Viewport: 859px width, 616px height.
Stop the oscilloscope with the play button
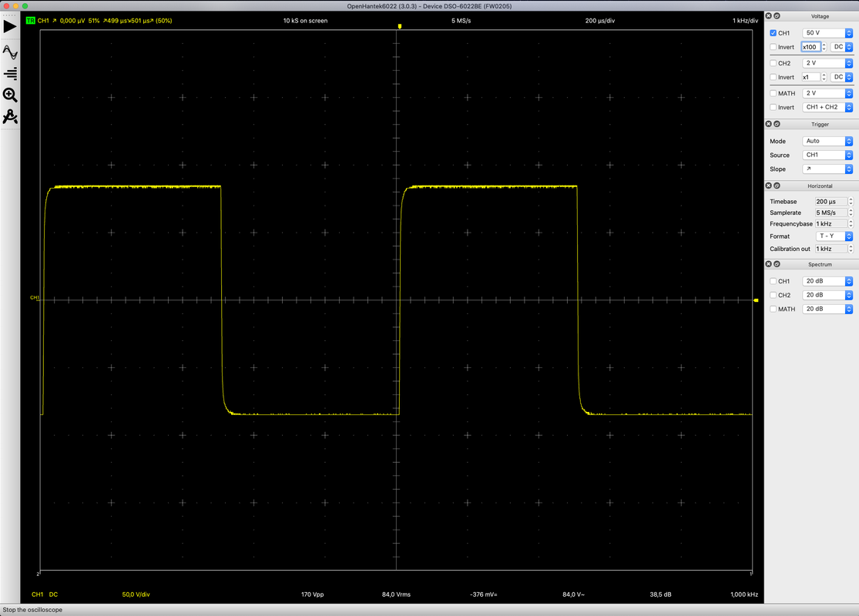10,26
